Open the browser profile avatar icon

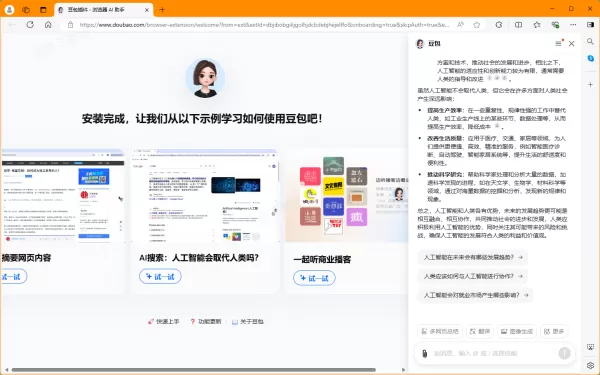[9, 10]
